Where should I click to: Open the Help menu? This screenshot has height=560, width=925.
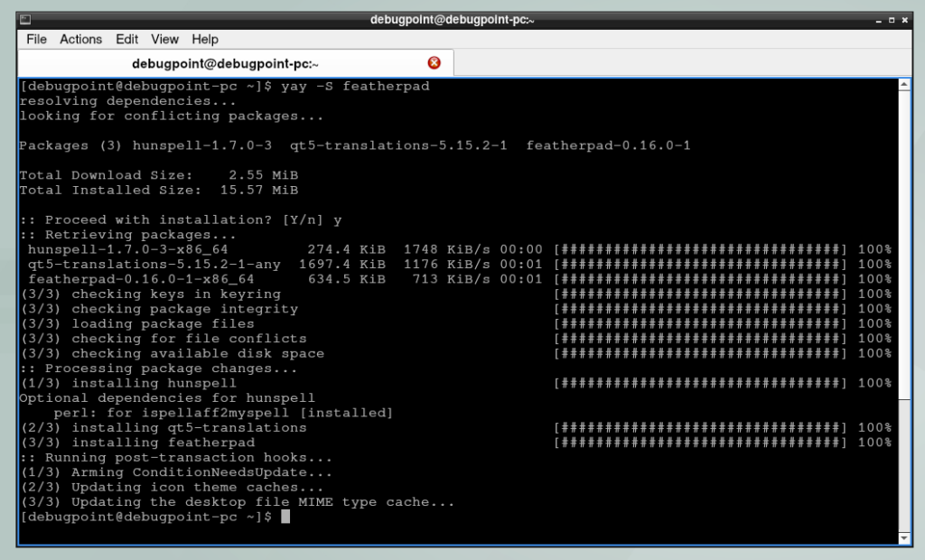coord(205,39)
